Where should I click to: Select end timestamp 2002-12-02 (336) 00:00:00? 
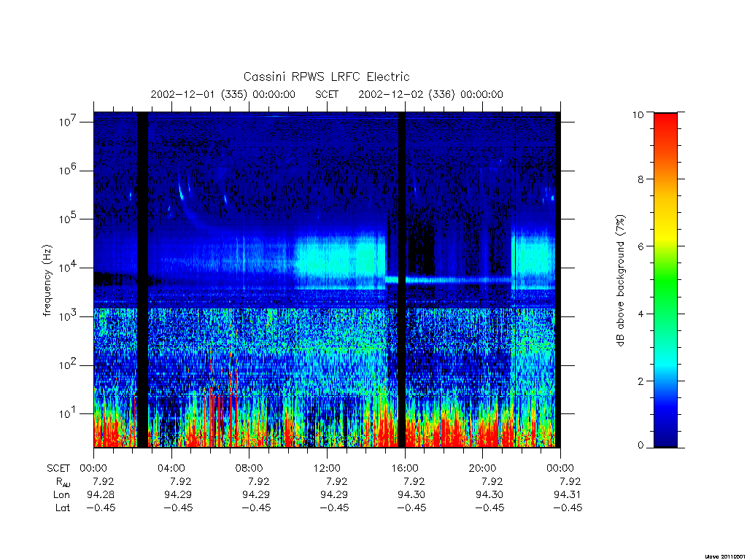pos(430,94)
